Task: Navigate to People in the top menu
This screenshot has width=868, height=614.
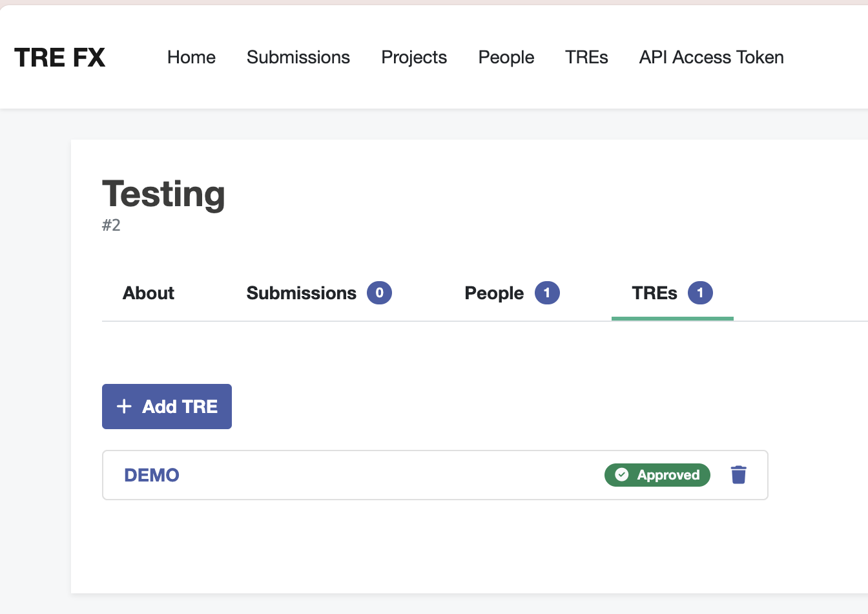Action: [x=506, y=58]
